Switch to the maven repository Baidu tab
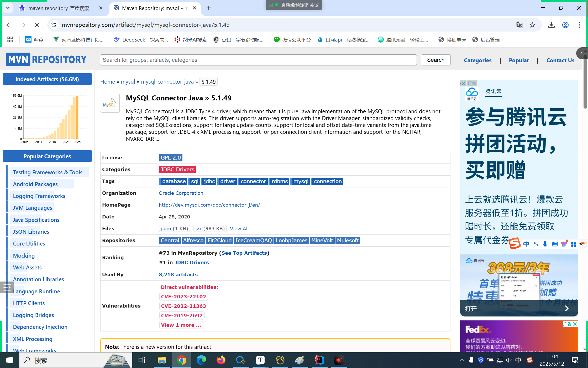Image resolution: width=588 pixels, height=368 pixels. point(59,8)
